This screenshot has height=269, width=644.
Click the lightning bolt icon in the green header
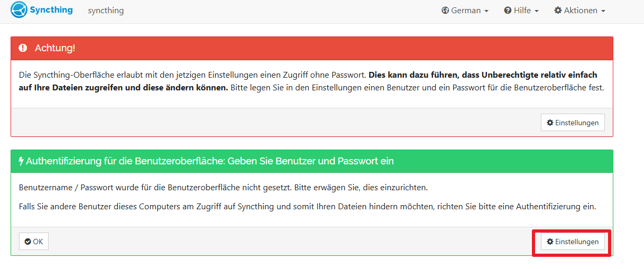coord(21,161)
